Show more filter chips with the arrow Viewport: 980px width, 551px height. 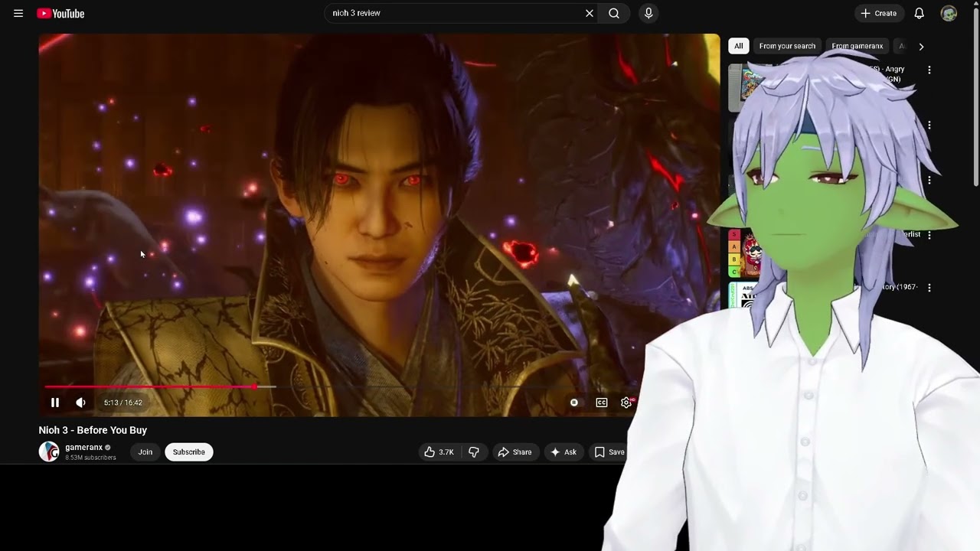[921, 47]
